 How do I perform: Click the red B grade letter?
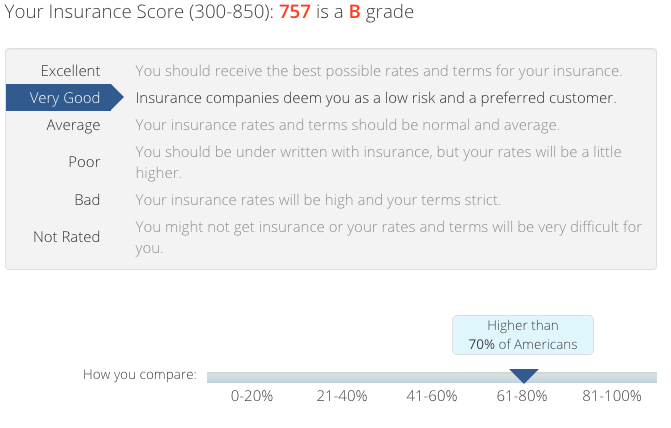click(x=354, y=12)
